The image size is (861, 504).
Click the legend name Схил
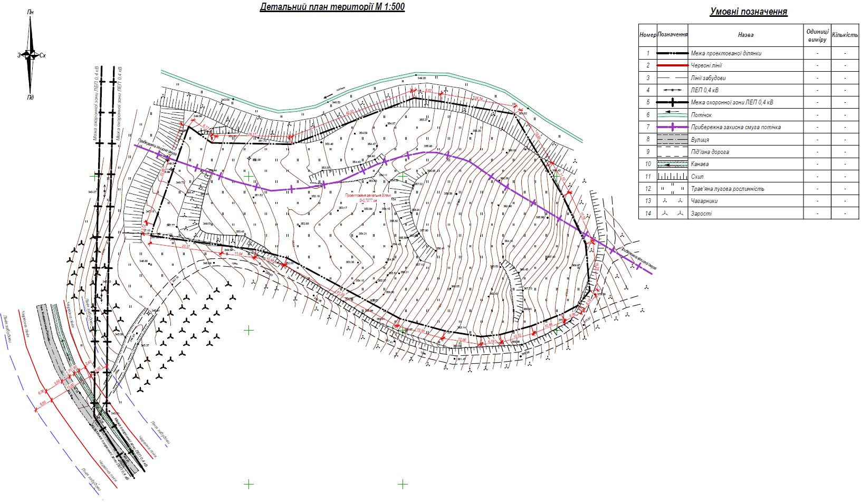[697, 177]
